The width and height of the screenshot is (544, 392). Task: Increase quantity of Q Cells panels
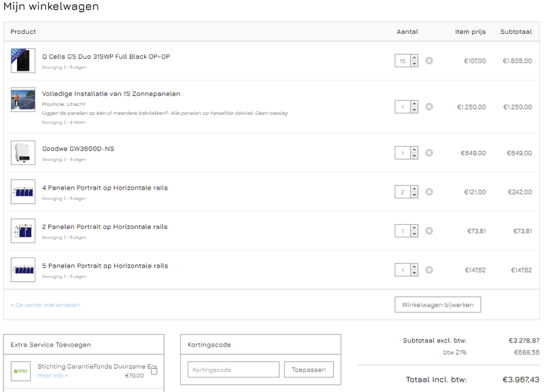point(413,58)
